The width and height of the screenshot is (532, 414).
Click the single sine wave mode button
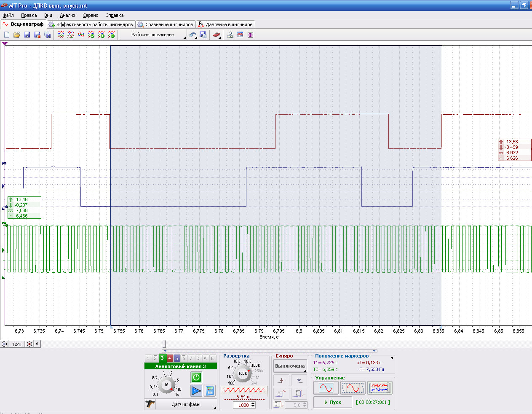click(326, 388)
